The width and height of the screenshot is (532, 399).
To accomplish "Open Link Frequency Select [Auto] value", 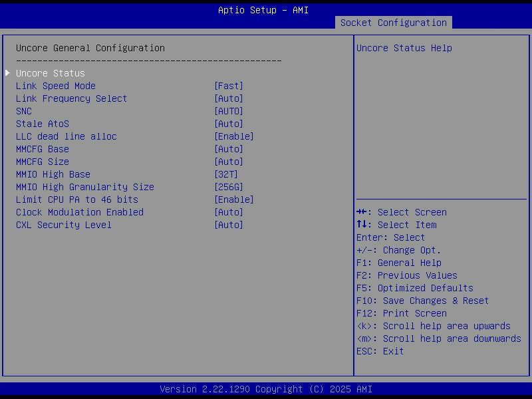I will pyautogui.click(x=229, y=98).
